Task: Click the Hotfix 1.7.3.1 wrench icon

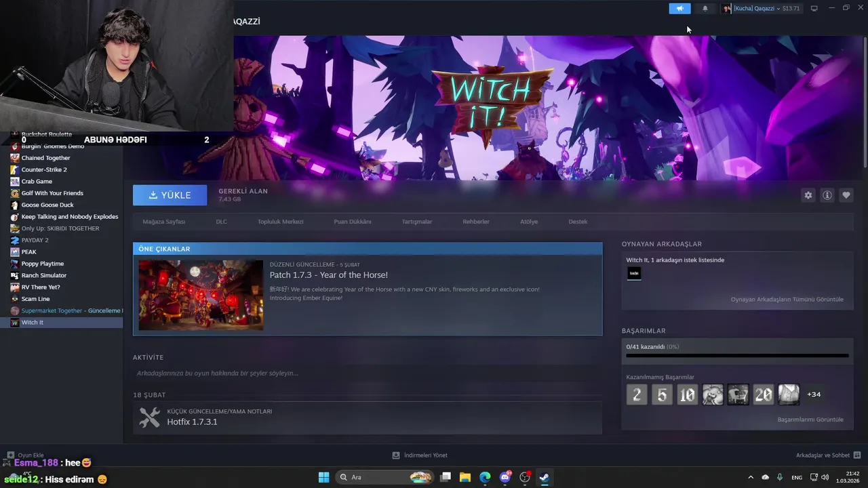Action: tap(150, 417)
